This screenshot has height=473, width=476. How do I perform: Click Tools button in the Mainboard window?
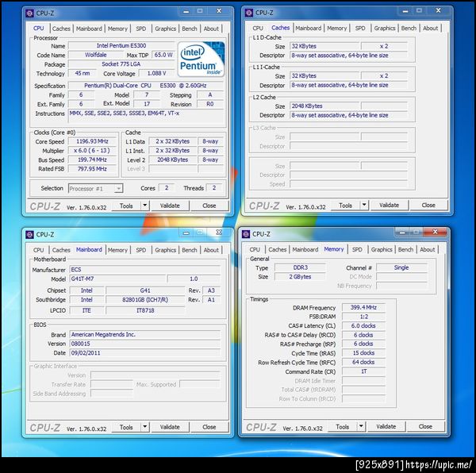click(126, 427)
